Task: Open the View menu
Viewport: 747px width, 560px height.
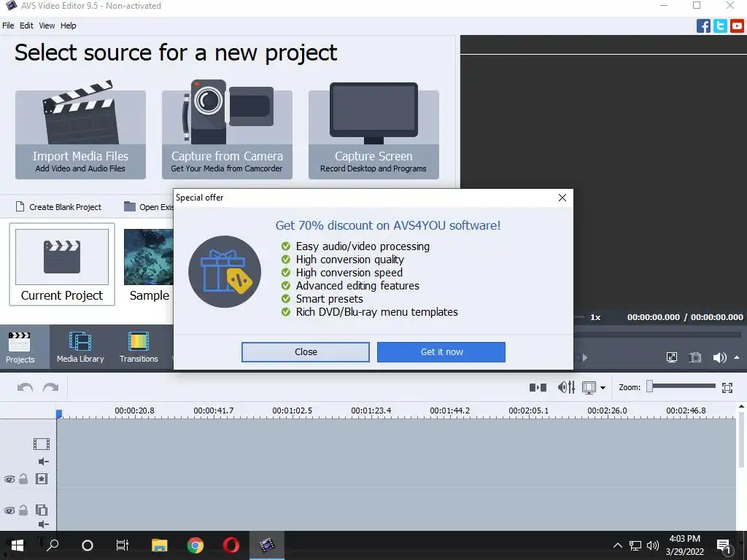Action: coord(47,26)
